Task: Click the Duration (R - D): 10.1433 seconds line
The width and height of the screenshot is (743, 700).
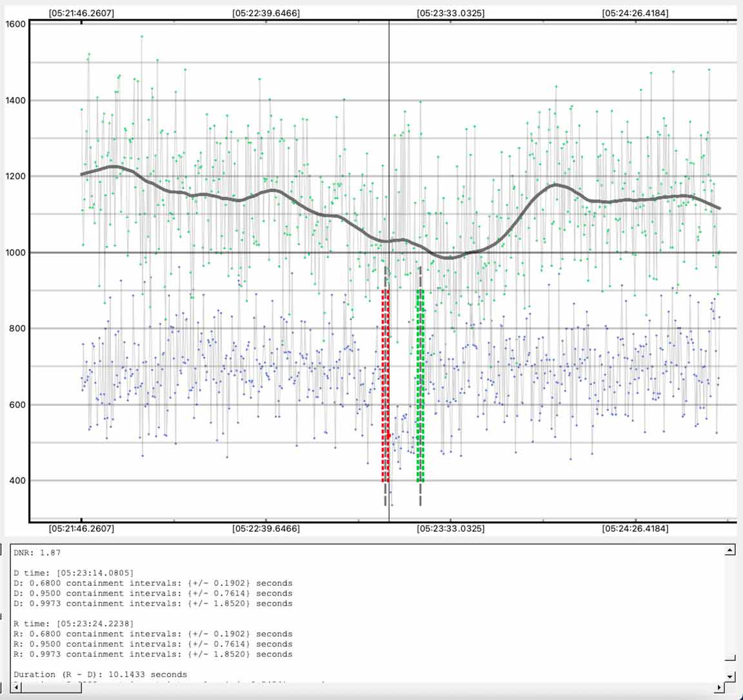Action: click(100, 674)
